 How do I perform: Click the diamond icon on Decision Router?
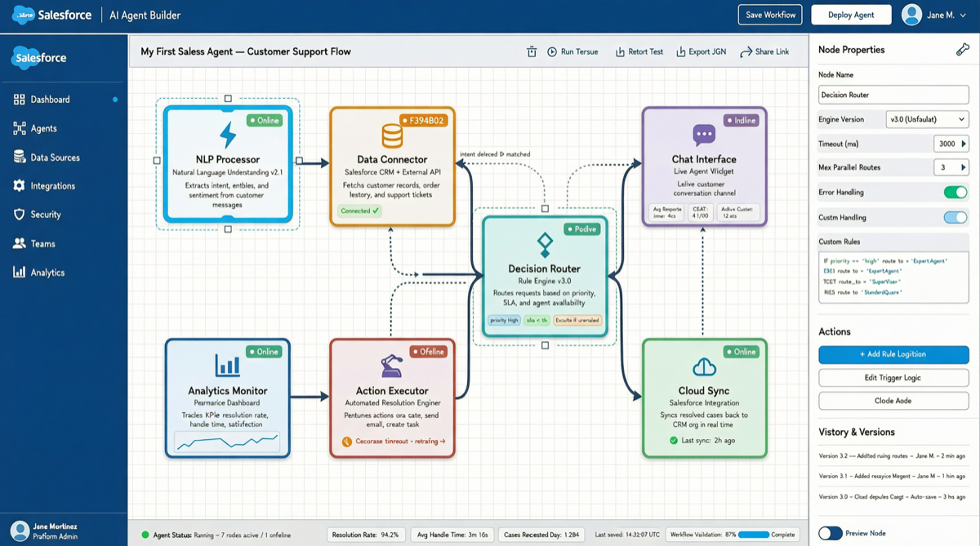click(545, 245)
